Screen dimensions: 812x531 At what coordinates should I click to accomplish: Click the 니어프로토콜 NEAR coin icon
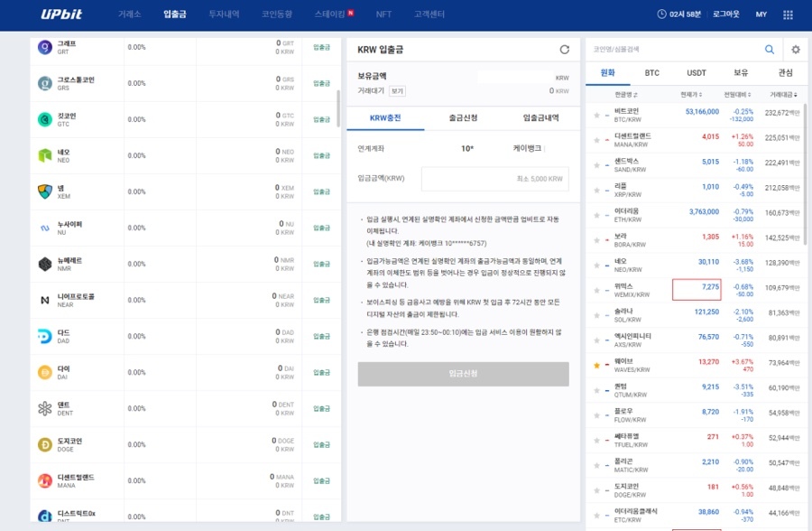point(45,300)
